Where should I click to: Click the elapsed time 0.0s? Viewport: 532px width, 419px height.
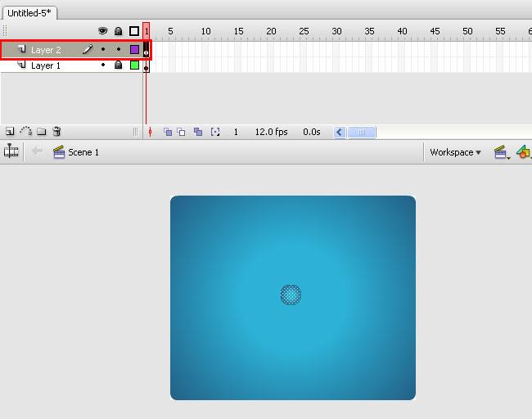tap(312, 132)
